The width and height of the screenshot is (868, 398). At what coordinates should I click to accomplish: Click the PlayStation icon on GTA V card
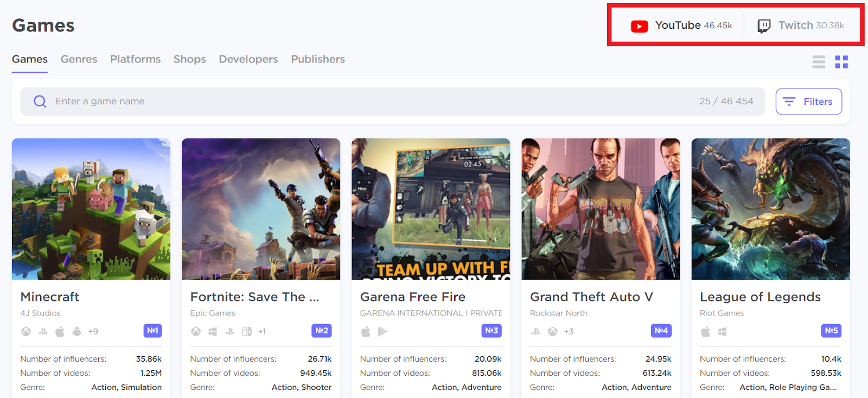click(x=535, y=331)
